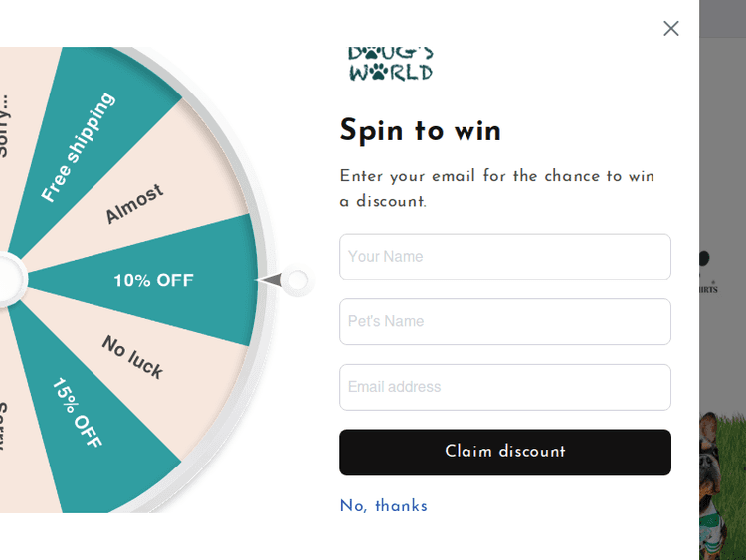Viewport: 746px width, 560px height.
Task: Click the Enter your email description text
Action: [497, 188]
